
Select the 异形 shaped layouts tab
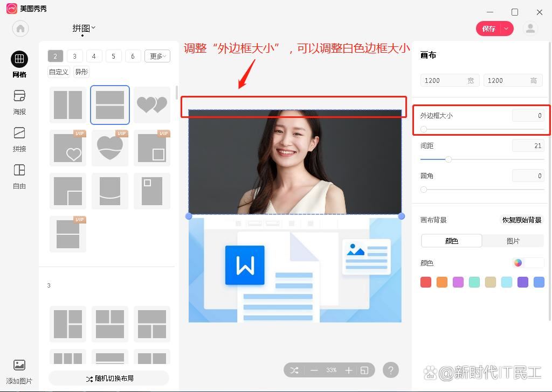point(81,72)
